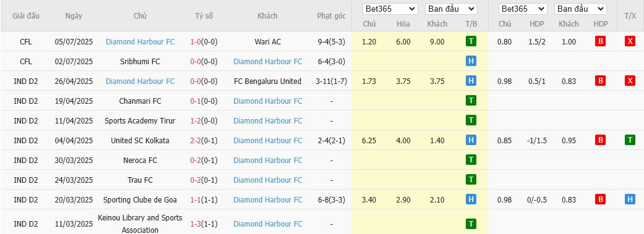Click green T badge in Wari AC row
The height and width of the screenshot is (234, 644).
pyautogui.click(x=471, y=41)
